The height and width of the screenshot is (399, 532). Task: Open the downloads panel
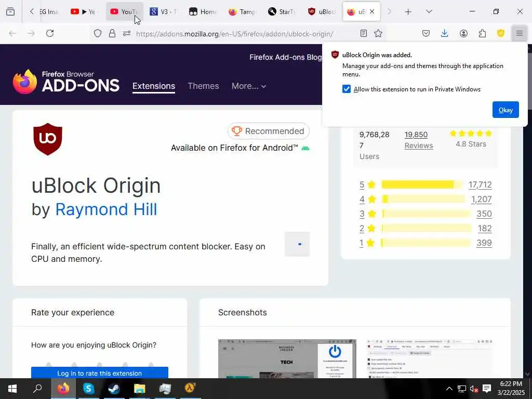445,33
